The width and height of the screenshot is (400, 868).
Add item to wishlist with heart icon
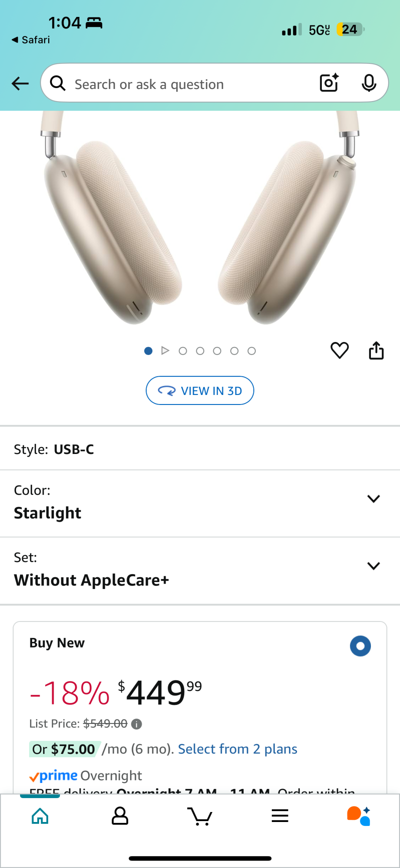click(x=339, y=350)
